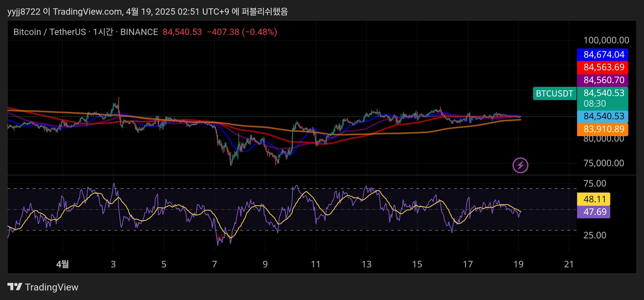Click the date 7 on time axis

coord(214,264)
